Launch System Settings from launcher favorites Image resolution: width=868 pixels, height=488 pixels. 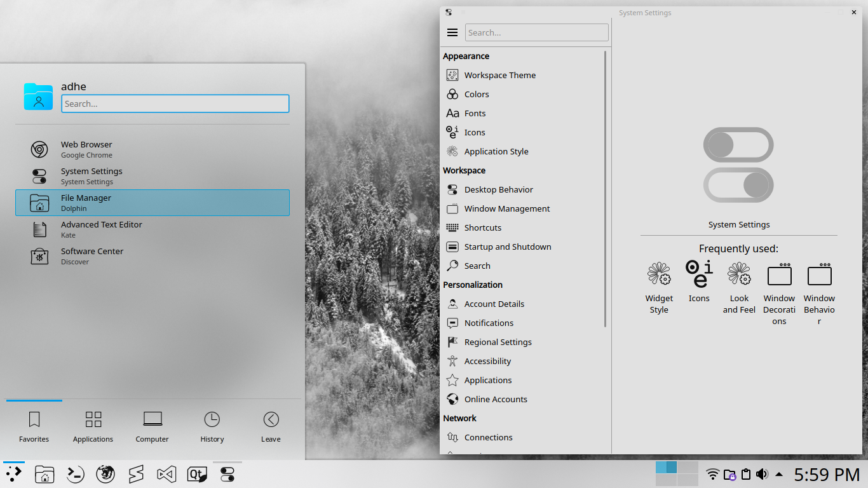(x=153, y=176)
